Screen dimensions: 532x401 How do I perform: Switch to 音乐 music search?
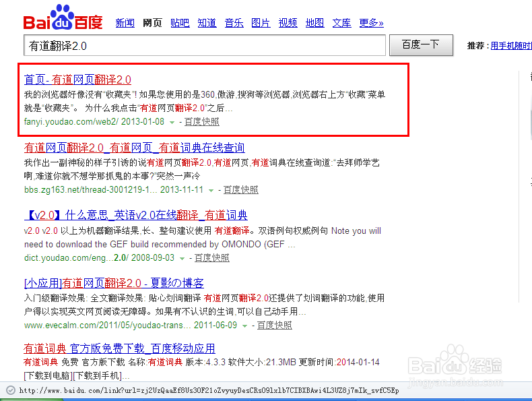[234, 23]
